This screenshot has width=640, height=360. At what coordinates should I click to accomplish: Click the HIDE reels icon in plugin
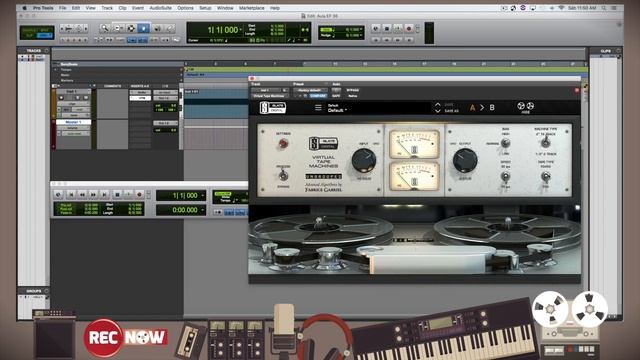click(526, 107)
